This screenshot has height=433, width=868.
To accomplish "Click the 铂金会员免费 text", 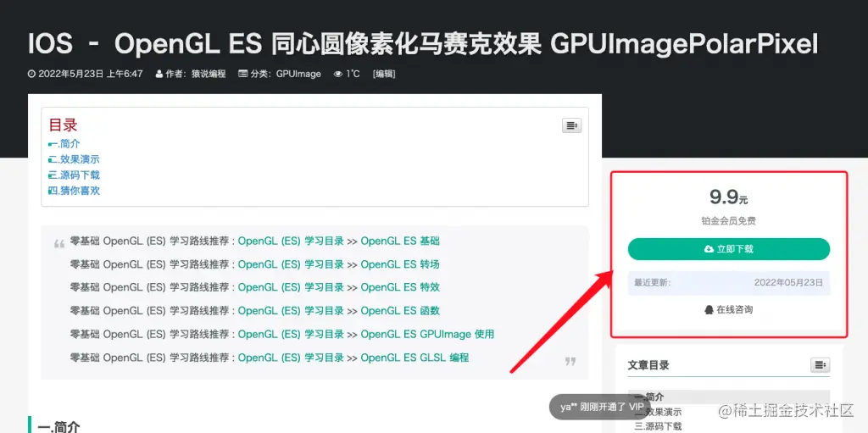I will [x=728, y=221].
